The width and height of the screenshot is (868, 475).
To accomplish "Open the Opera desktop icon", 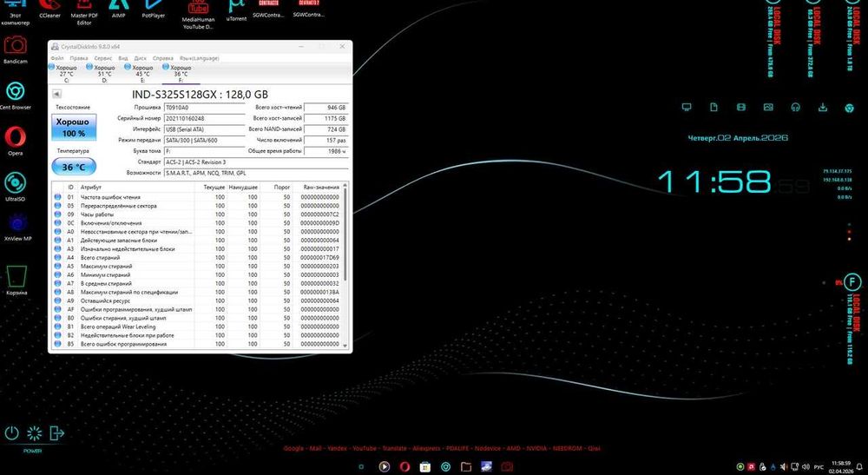I will click(x=15, y=141).
